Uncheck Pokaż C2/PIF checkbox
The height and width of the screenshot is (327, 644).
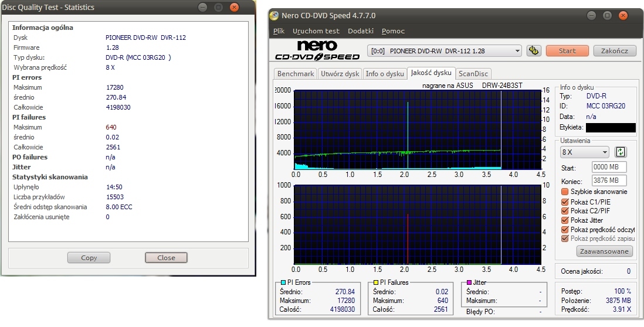click(565, 211)
